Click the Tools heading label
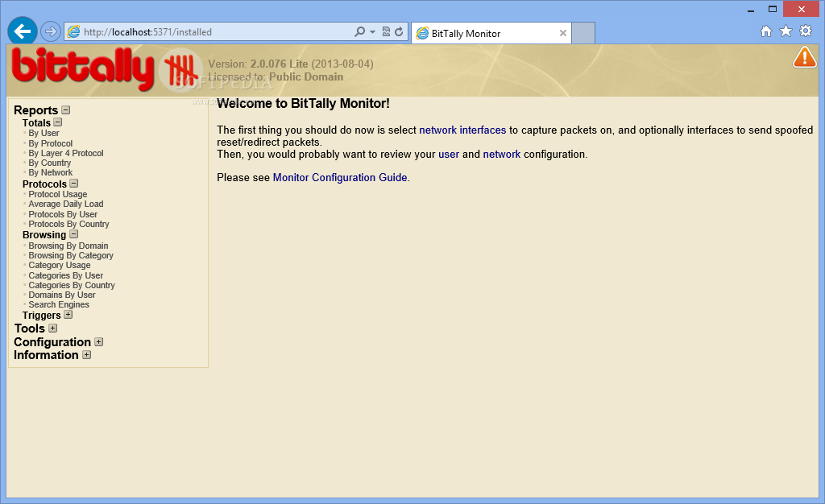This screenshot has height=504, width=825. (x=30, y=328)
